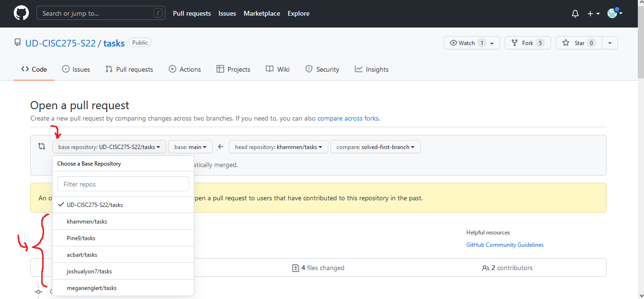Click the compare arrows icon beside base repository
Image resolution: width=644 pixels, height=299 pixels.
(x=42, y=147)
